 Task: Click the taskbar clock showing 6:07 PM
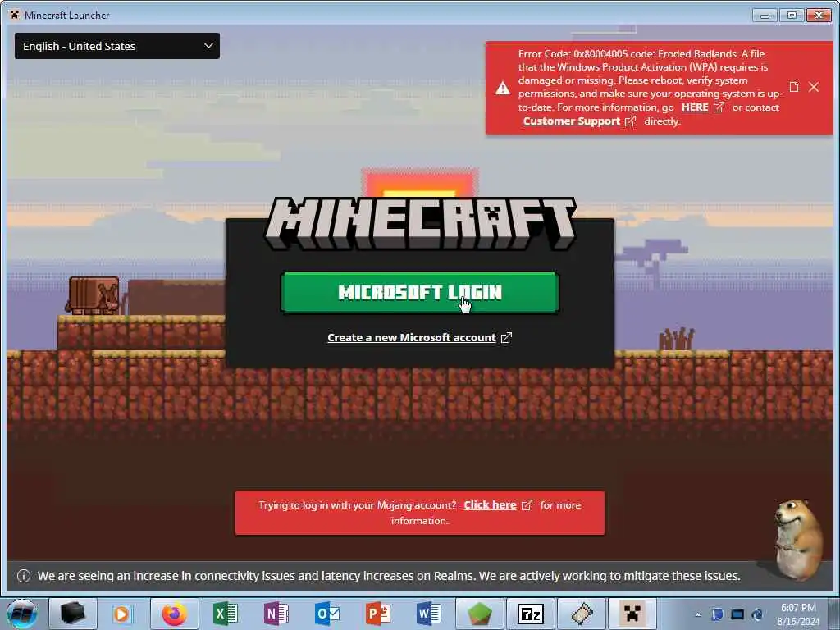(798, 614)
